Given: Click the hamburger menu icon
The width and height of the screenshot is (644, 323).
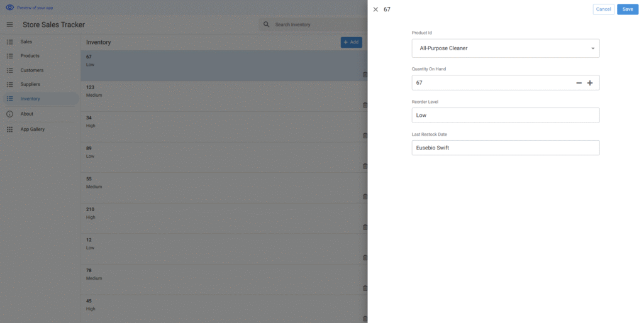Looking at the screenshot, I should point(9,25).
